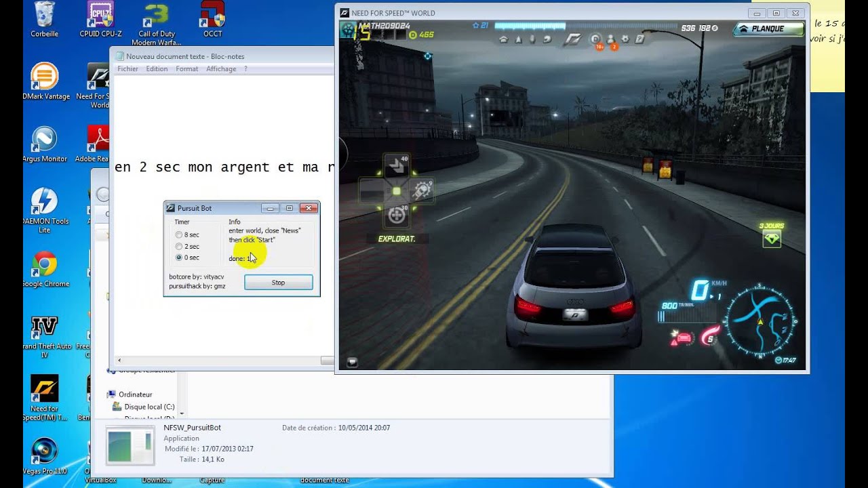The height and width of the screenshot is (488, 868).
Task: Open the Corbeille recycle bin desktop icon
Action: (x=44, y=18)
